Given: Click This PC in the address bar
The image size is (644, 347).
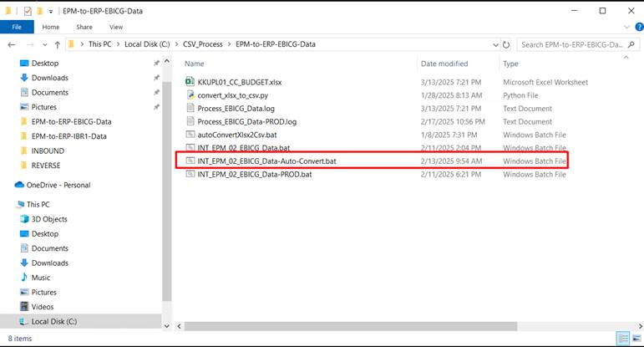Looking at the screenshot, I should 99,44.
